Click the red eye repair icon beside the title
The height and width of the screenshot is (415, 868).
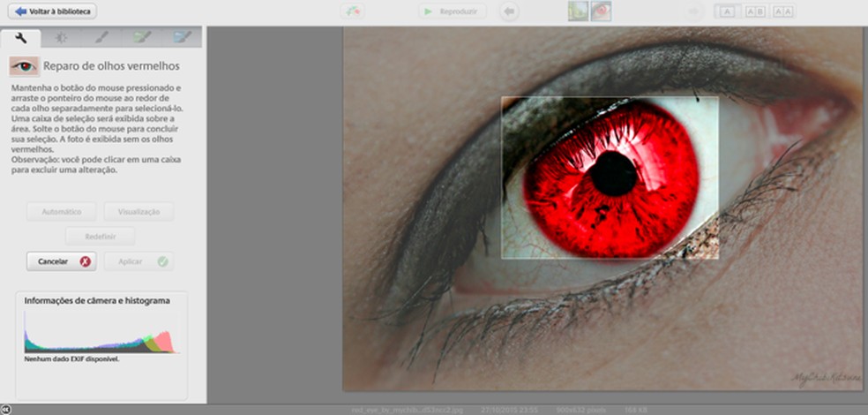pyautogui.click(x=25, y=66)
